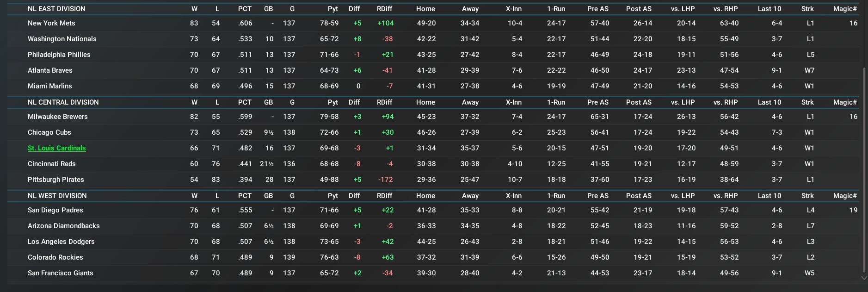Open the San Diego Padres team page
The height and width of the screenshot is (292, 868).
(55, 210)
